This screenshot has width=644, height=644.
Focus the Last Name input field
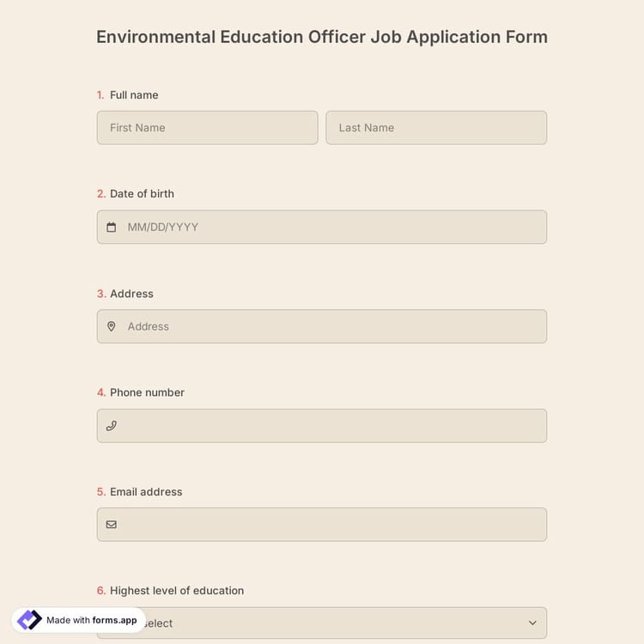point(436,128)
